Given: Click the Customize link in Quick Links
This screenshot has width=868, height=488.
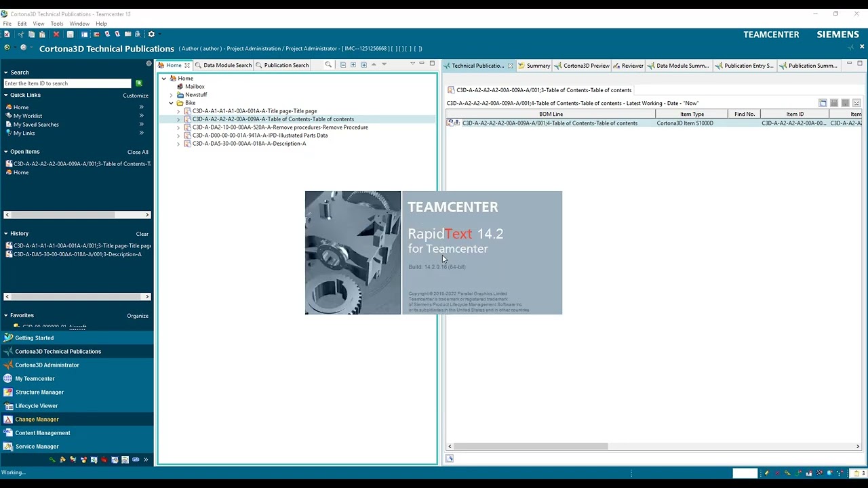Looking at the screenshot, I should tap(136, 96).
